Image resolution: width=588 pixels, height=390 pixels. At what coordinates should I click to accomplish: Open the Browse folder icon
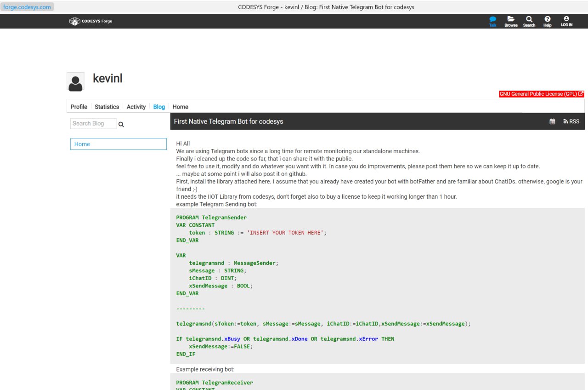pos(511,21)
